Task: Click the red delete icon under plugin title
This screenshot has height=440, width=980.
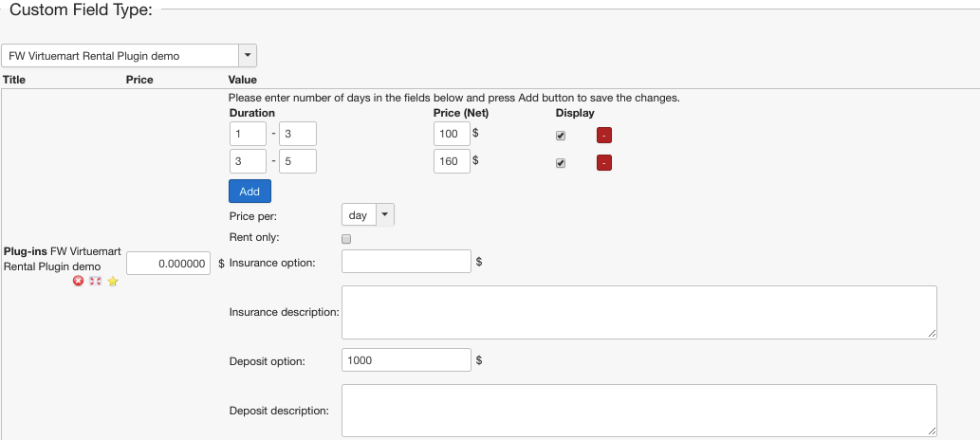Action: 79,282
